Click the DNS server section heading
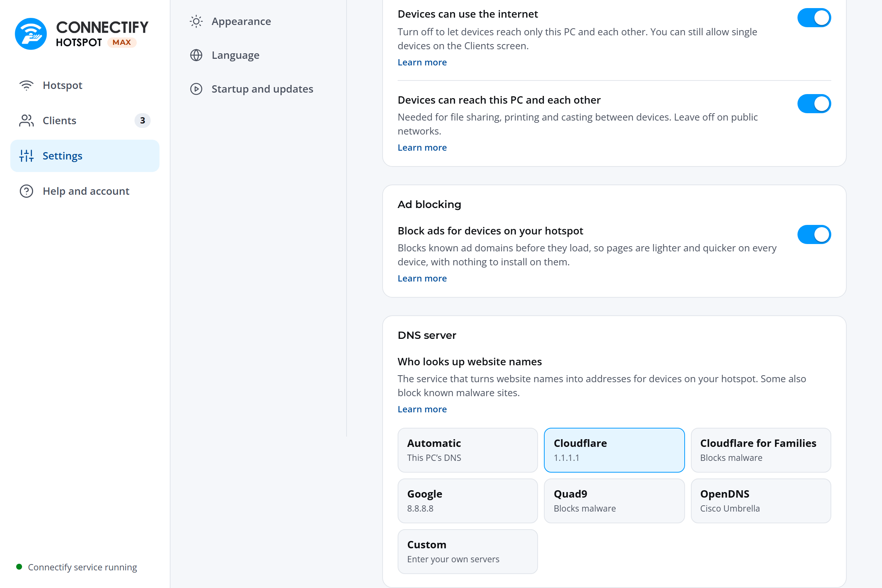Viewport: 882px width, 588px height. 427,335
